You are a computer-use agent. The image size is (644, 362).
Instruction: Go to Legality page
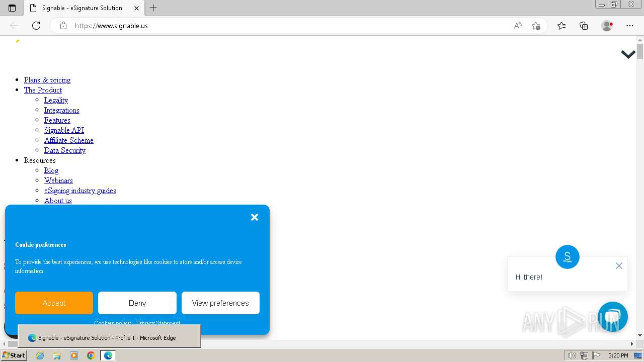56,100
